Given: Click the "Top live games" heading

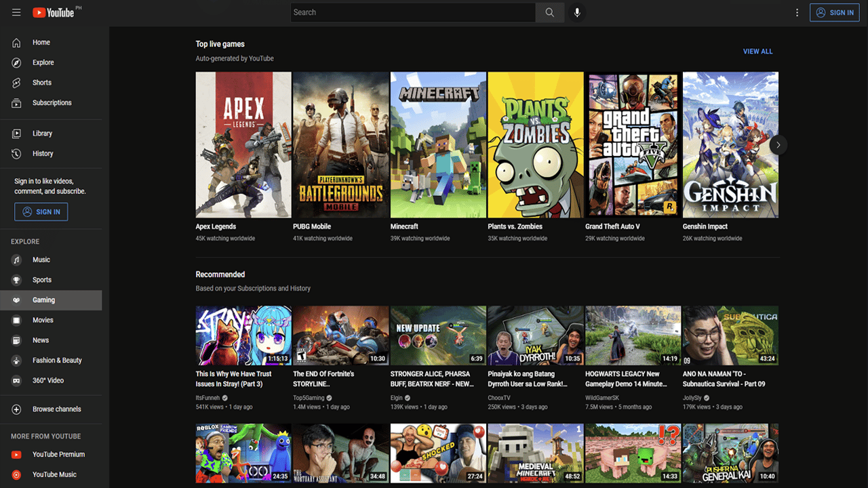Looking at the screenshot, I should pos(220,44).
